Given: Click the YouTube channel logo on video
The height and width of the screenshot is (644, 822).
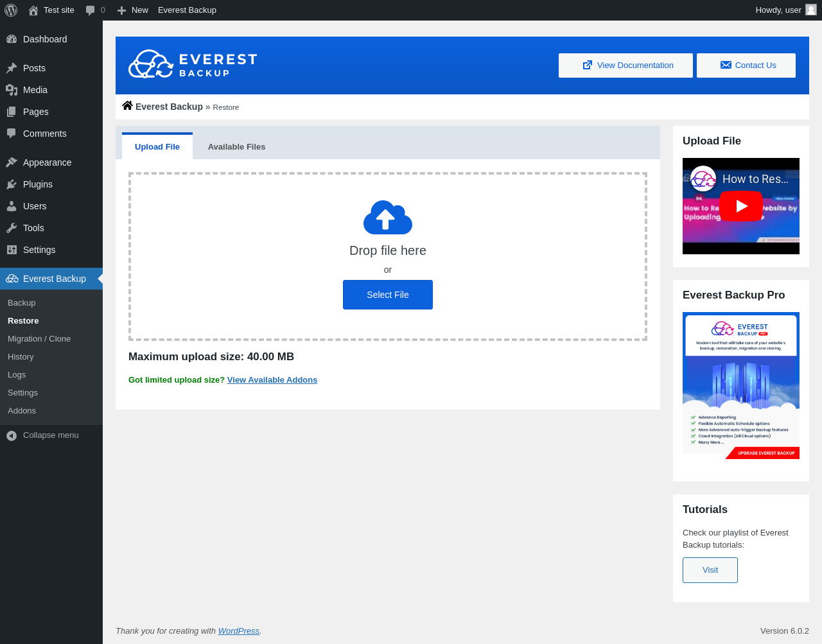Looking at the screenshot, I should tap(703, 178).
